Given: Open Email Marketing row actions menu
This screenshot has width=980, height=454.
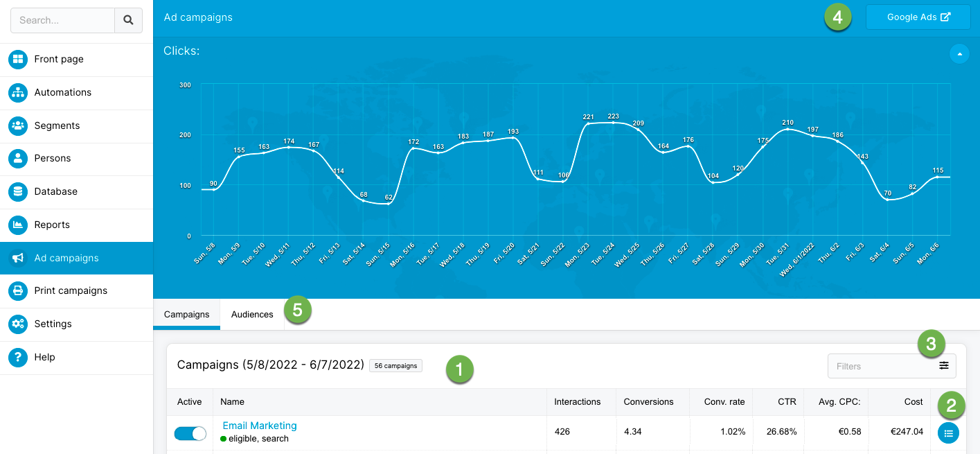Looking at the screenshot, I should pyautogui.click(x=948, y=433).
